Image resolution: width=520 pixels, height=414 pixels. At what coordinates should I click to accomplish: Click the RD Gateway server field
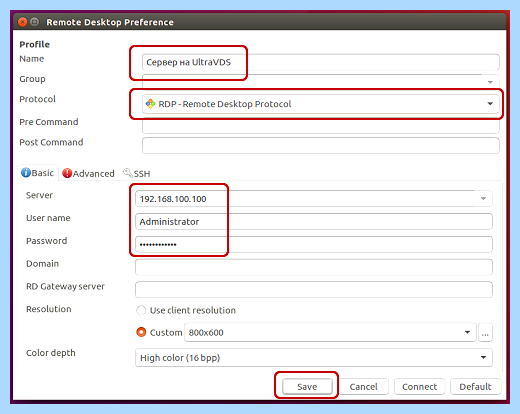(314, 290)
